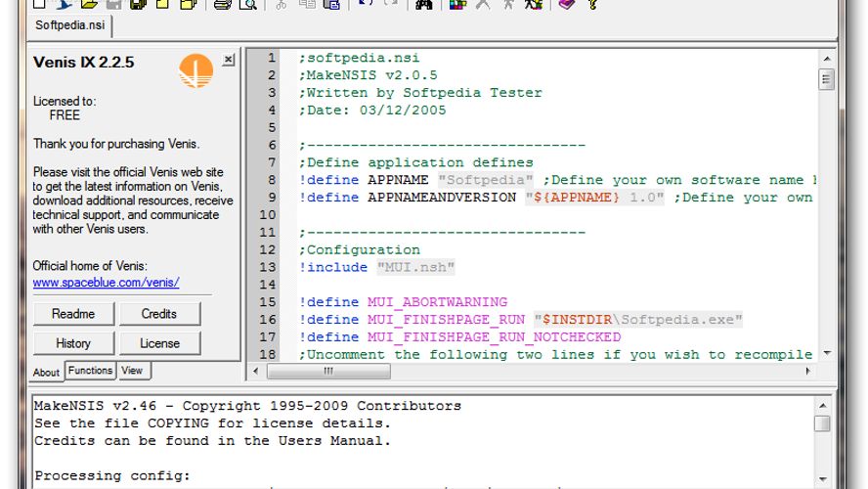Viewport: 868px width, 489px height.
Task: Click the ';Date: 03/12/2005' line
Action: click(372, 111)
